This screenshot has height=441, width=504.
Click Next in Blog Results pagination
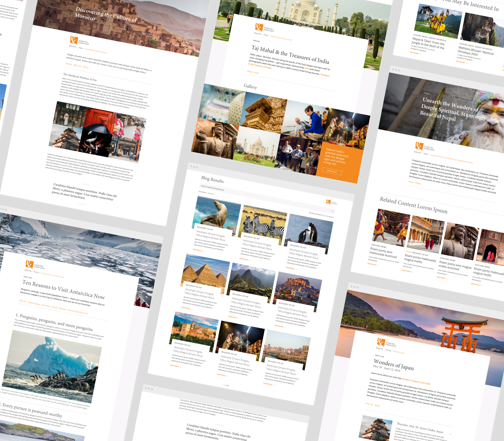[x=227, y=386]
